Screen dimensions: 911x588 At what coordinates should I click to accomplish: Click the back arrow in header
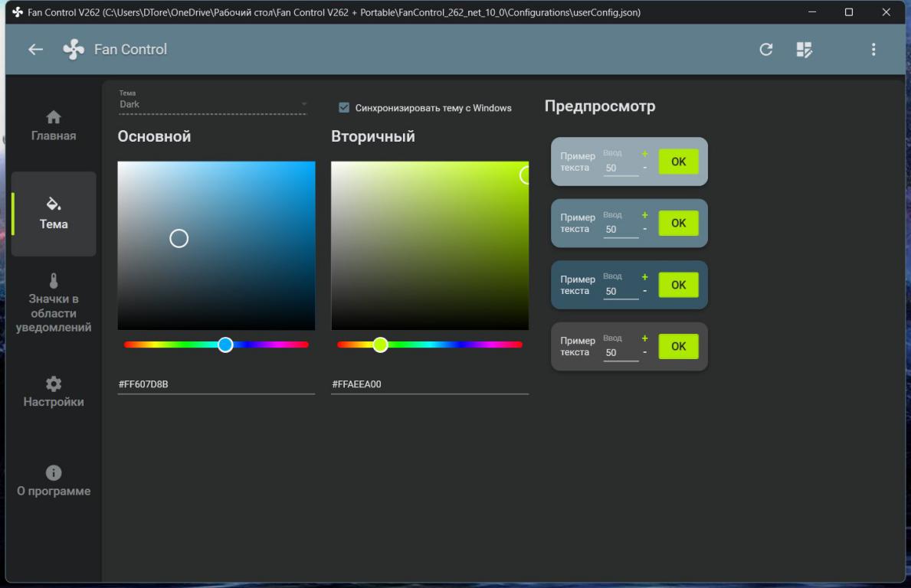(35, 50)
